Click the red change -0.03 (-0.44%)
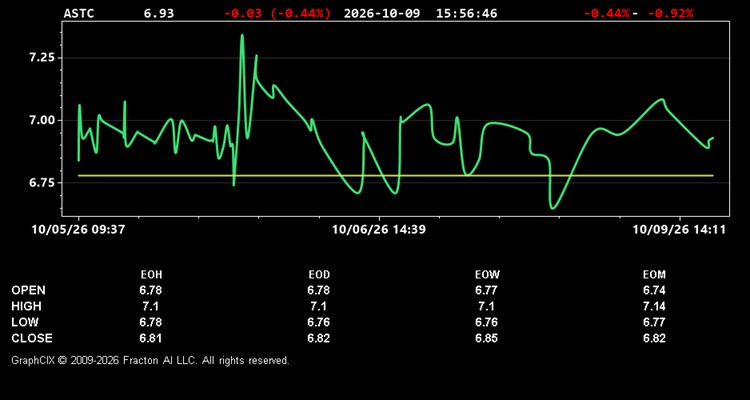750x400 pixels. point(277,13)
